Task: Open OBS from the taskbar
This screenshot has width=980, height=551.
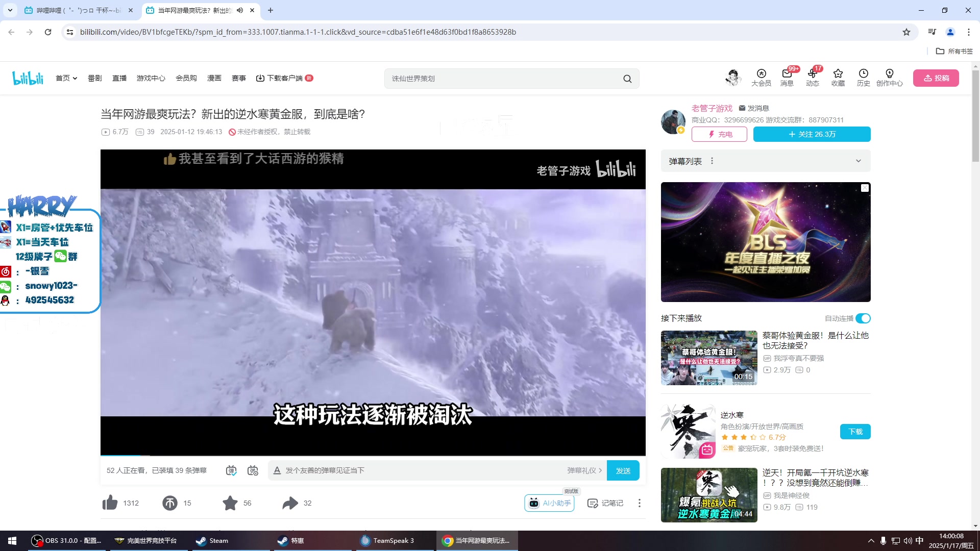Action: (66, 541)
